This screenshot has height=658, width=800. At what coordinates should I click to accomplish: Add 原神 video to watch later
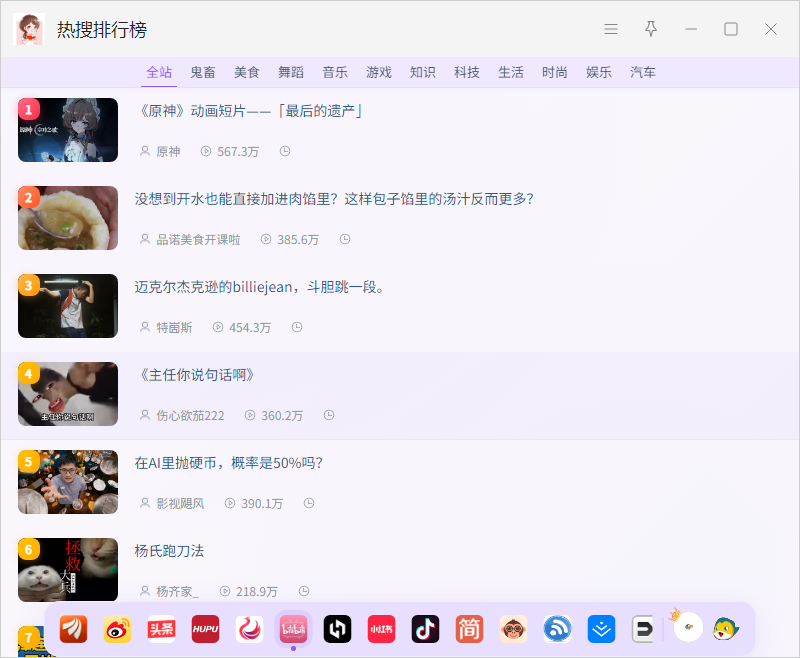pyautogui.click(x=285, y=151)
